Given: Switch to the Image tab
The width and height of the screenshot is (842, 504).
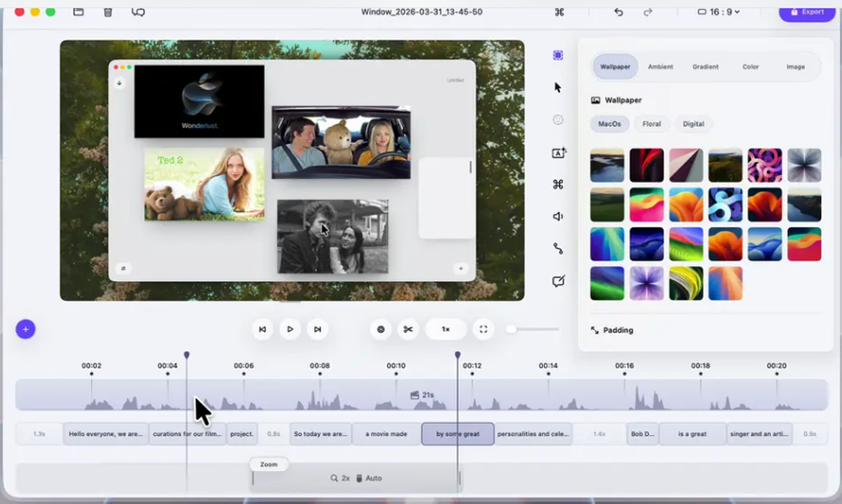Looking at the screenshot, I should click(x=796, y=66).
